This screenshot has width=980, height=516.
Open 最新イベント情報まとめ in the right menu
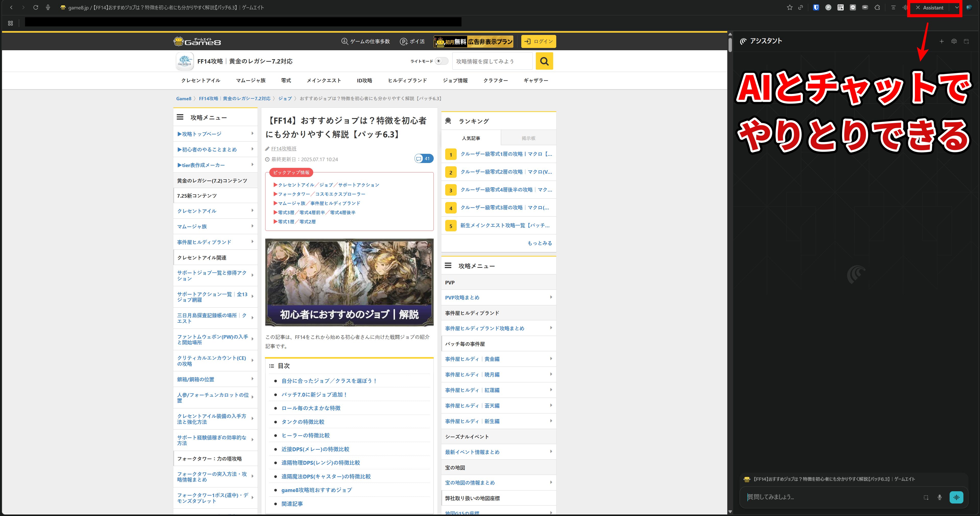coord(499,452)
